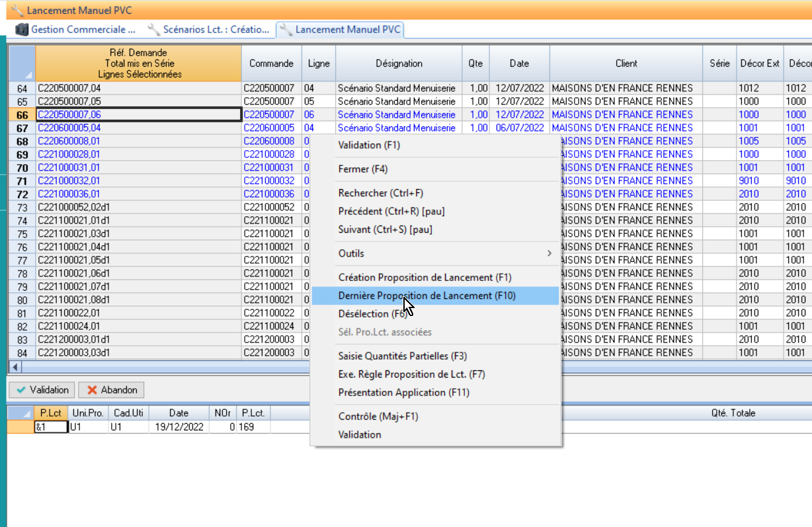Select row header 72 in the grid
Image resolution: width=812 pixels, height=527 pixels.
pyautogui.click(x=22, y=194)
